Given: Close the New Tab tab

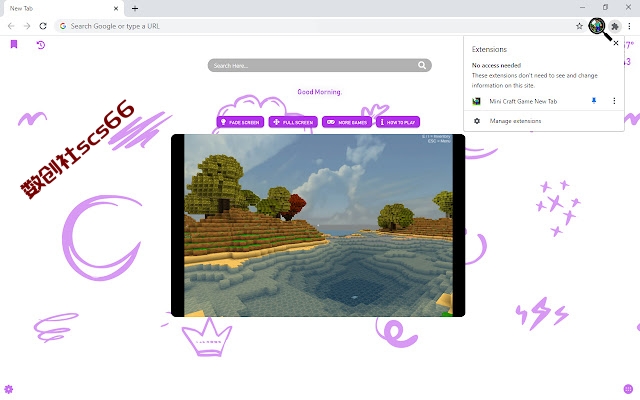Looking at the screenshot, I should [116, 8].
